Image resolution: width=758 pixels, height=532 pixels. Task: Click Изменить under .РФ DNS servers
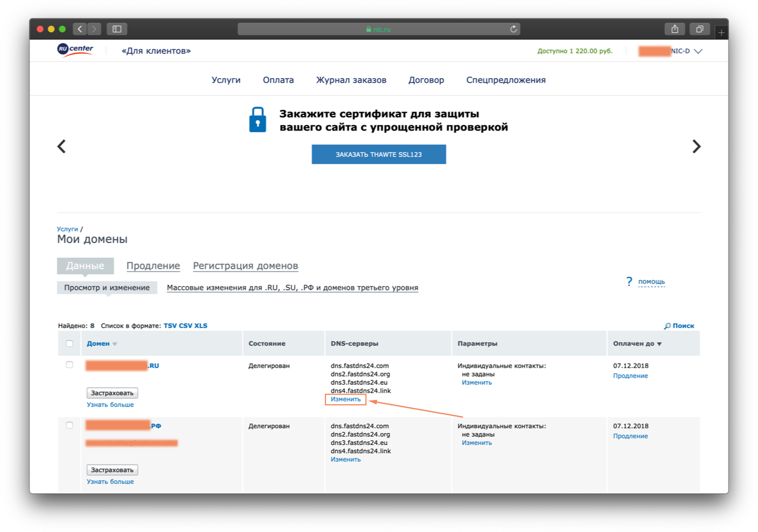click(345, 460)
